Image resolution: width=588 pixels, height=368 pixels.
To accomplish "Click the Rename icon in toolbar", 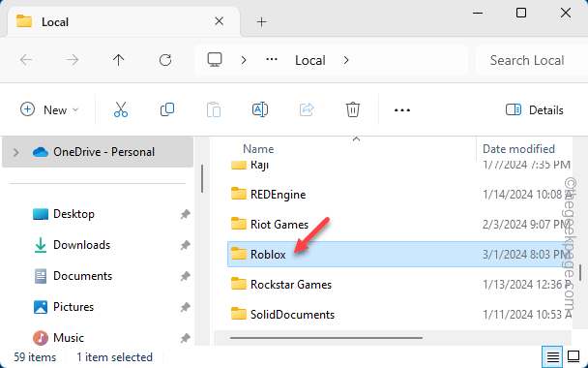I will click(260, 109).
